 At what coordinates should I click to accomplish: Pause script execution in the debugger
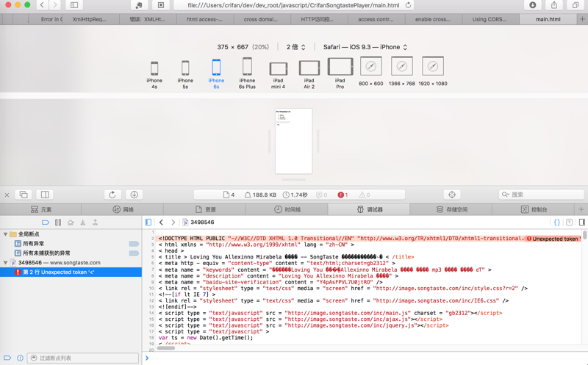tap(58, 223)
